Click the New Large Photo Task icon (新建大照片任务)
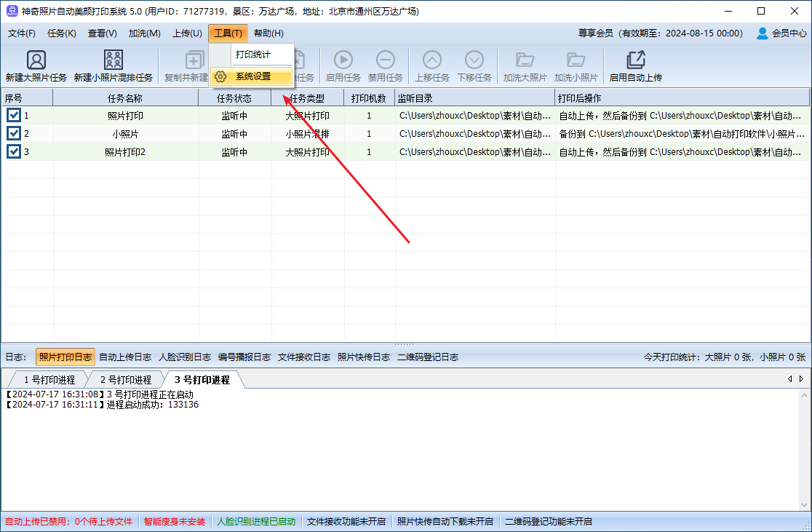The height and width of the screenshot is (532, 812). 36,60
